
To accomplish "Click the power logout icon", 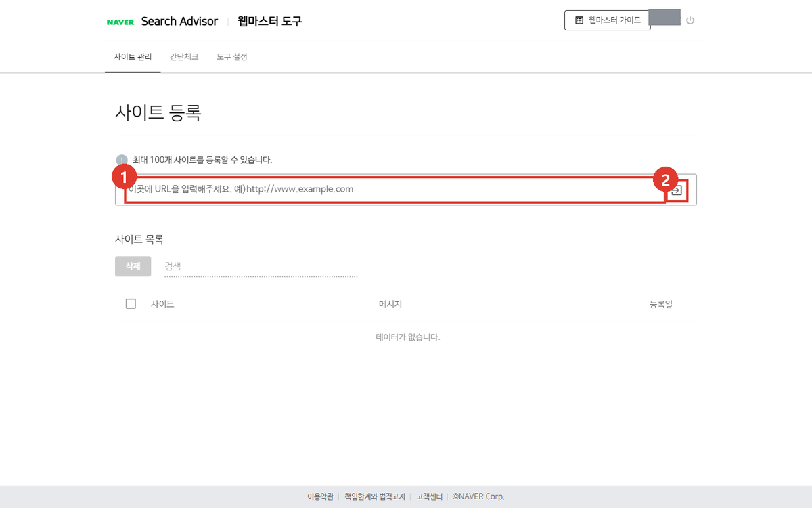I will (x=690, y=20).
